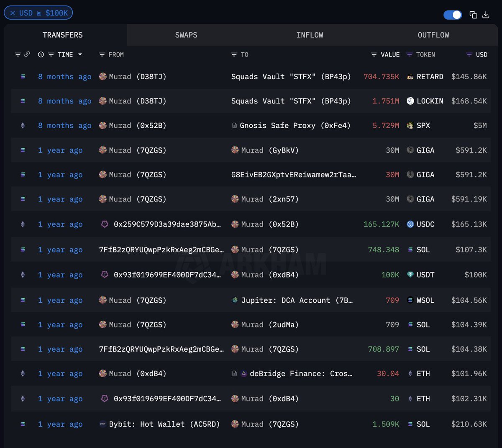Click the USDC token icon
This screenshot has height=448, width=502.
tap(410, 224)
